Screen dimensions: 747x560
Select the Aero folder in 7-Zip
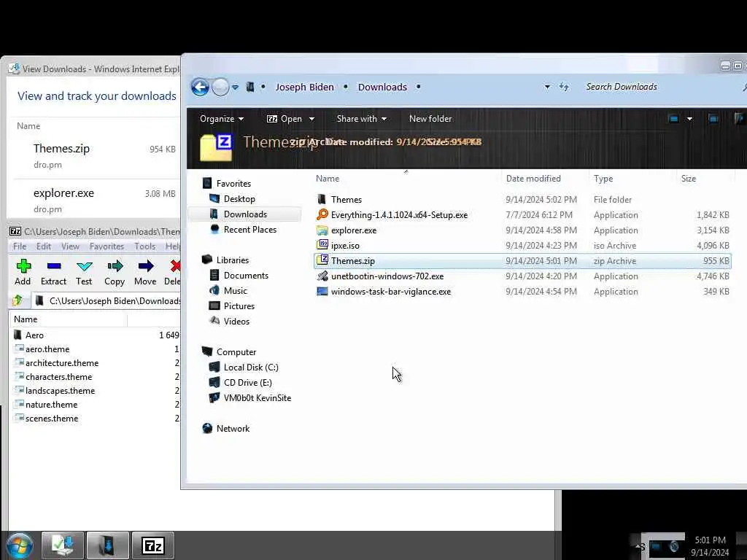[34, 335]
